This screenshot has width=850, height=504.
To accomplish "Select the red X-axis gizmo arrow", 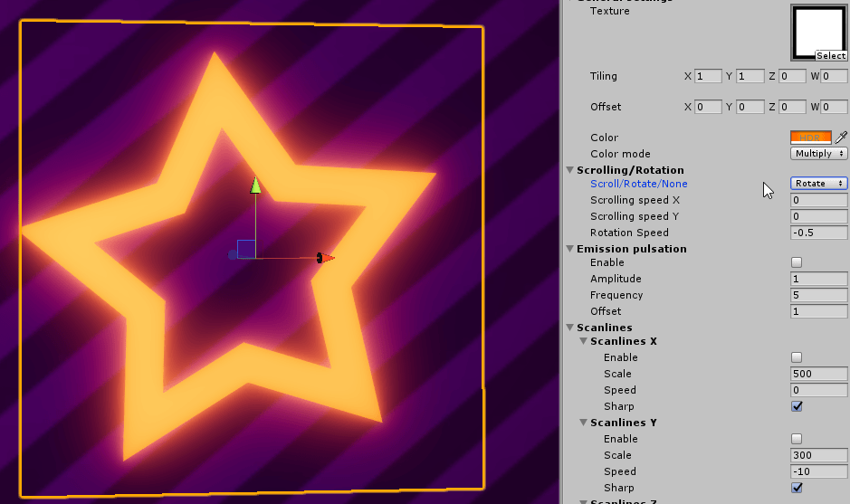I will click(326, 258).
